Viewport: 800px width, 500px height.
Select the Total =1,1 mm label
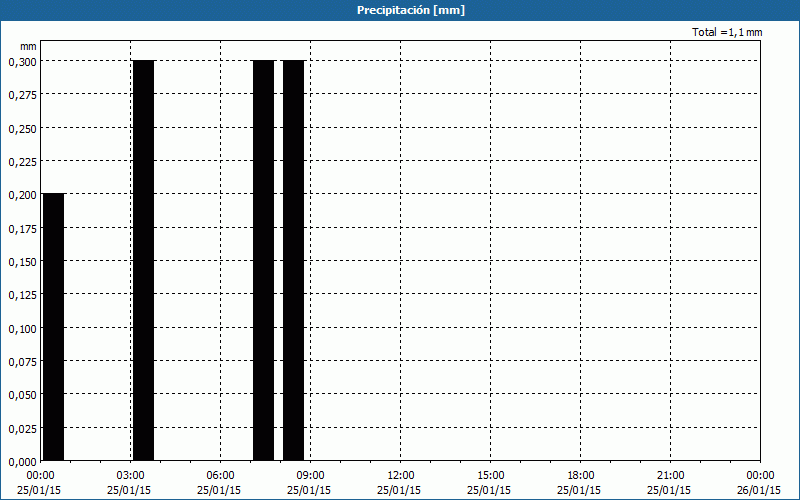727,32
